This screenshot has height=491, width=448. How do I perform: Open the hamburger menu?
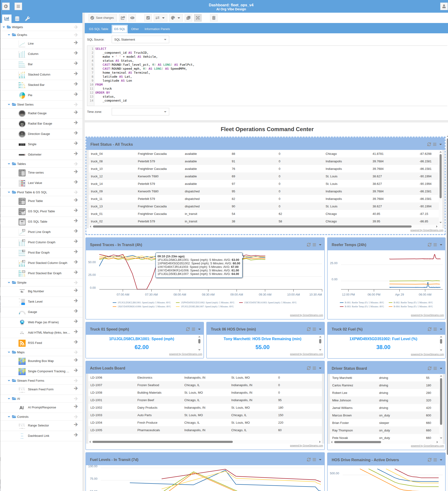[x=18, y=6]
